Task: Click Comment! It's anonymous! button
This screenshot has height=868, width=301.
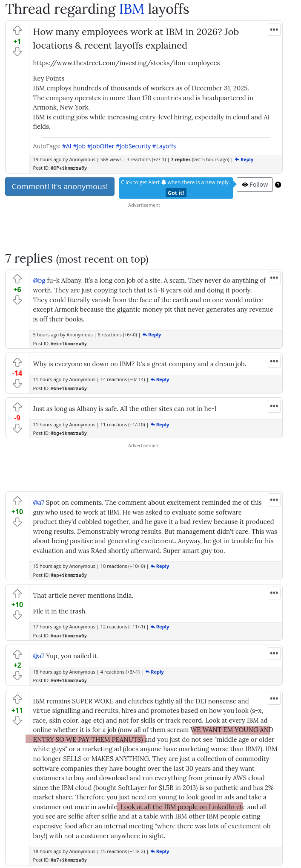Action: point(60,187)
